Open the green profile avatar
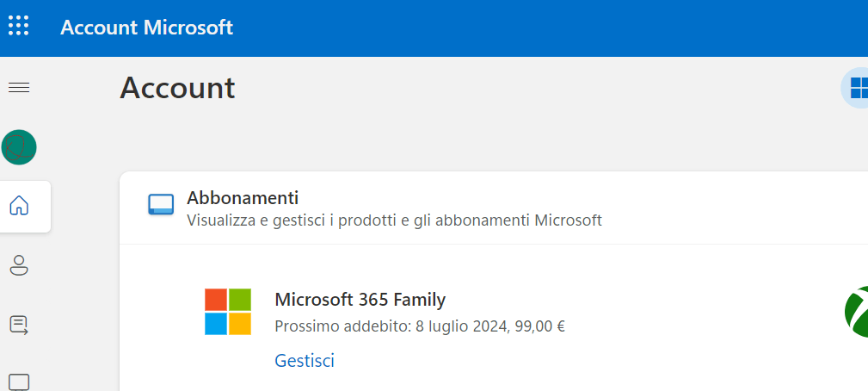 (19, 147)
